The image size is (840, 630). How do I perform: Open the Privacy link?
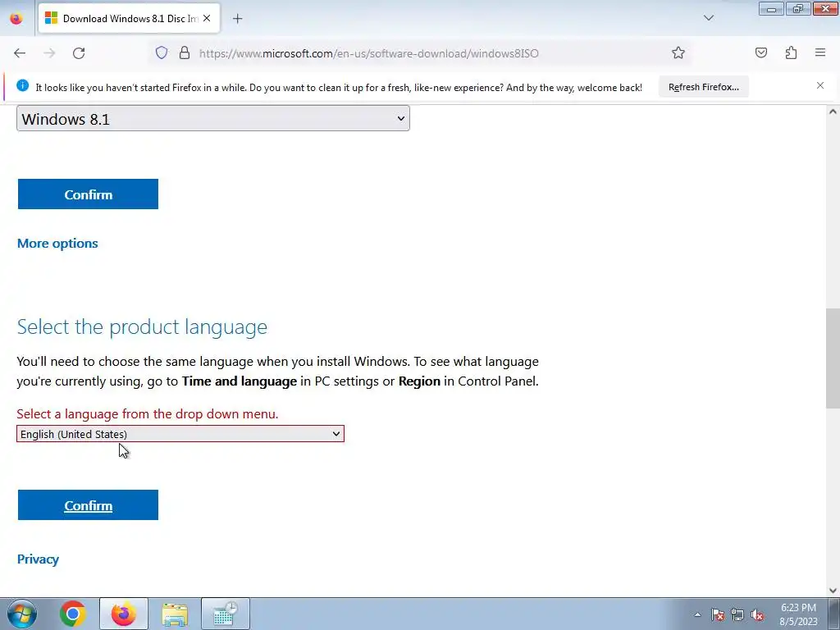[x=38, y=559]
